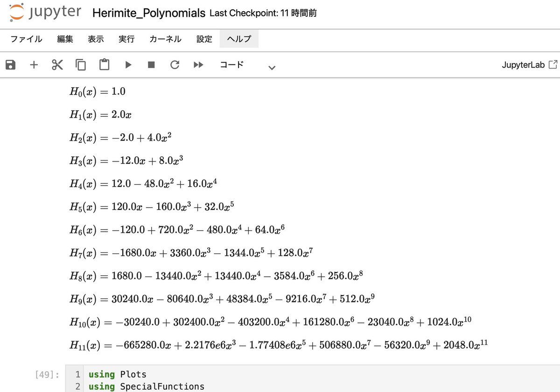The height and width of the screenshot is (392, 560).
Task: Restart kernel and run all cells icon
Action: point(198,65)
